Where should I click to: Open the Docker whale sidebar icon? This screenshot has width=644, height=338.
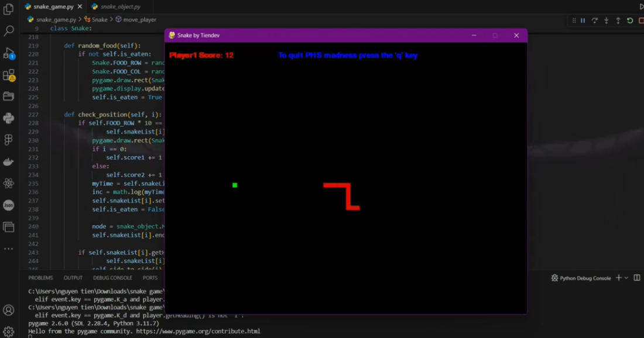(8, 162)
